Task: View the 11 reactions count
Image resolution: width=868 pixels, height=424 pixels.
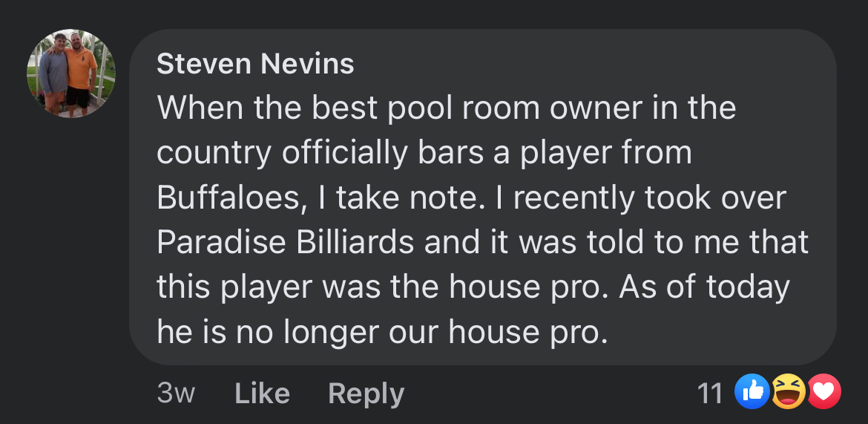Action: [710, 393]
